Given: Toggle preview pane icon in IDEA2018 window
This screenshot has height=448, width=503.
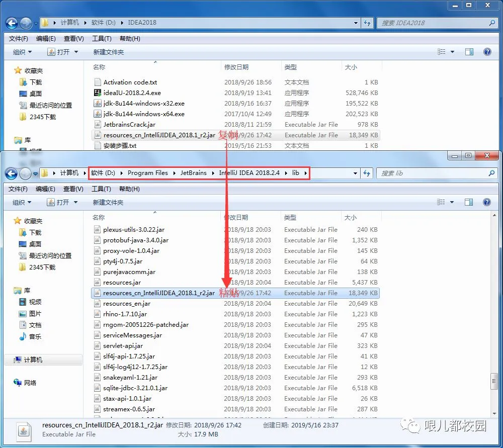Looking at the screenshot, I should coord(469,52).
